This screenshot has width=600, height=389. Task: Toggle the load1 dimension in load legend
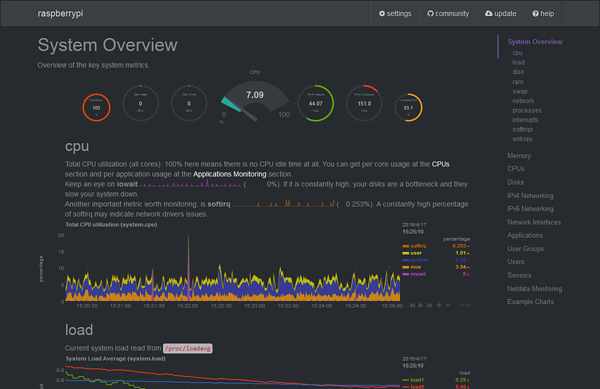413,380
